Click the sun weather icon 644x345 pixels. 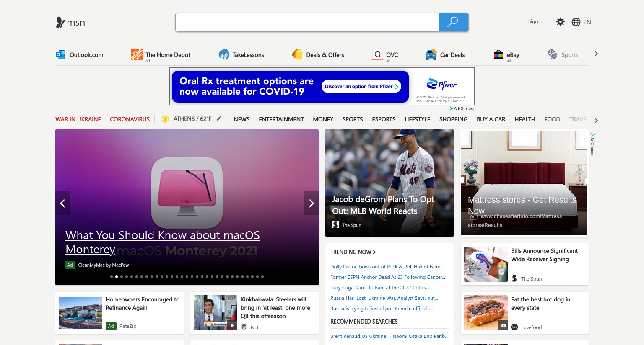click(166, 119)
